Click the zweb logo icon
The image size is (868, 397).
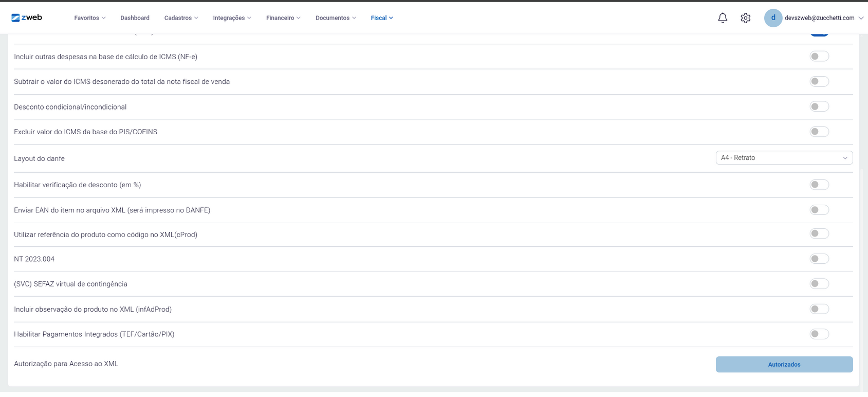tap(16, 18)
